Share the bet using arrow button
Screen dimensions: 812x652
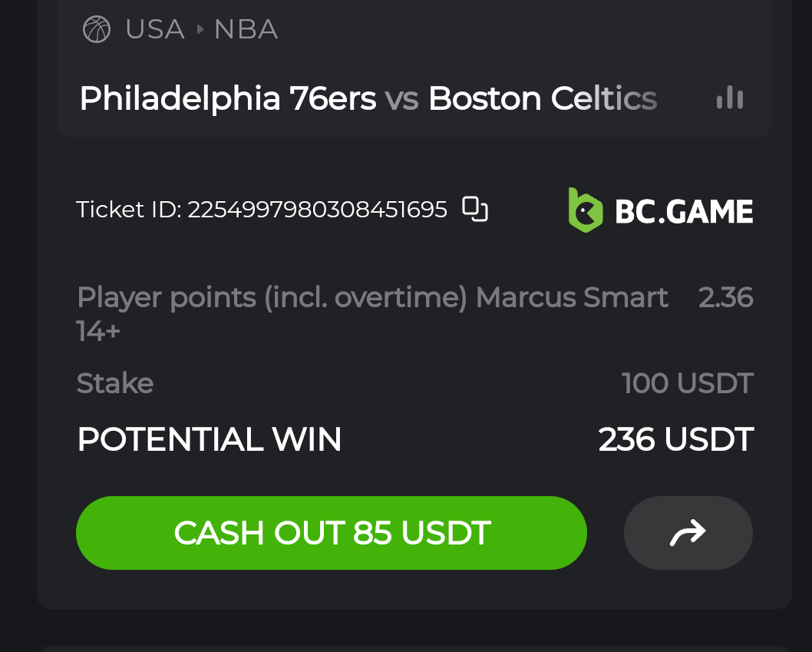(x=688, y=532)
